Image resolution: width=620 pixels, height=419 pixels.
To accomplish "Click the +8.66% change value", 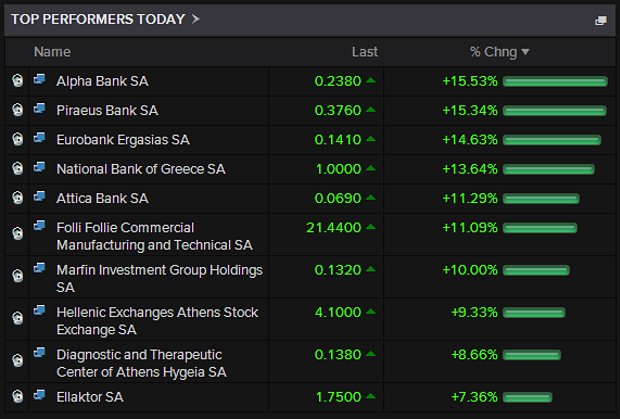I will pos(474,355).
